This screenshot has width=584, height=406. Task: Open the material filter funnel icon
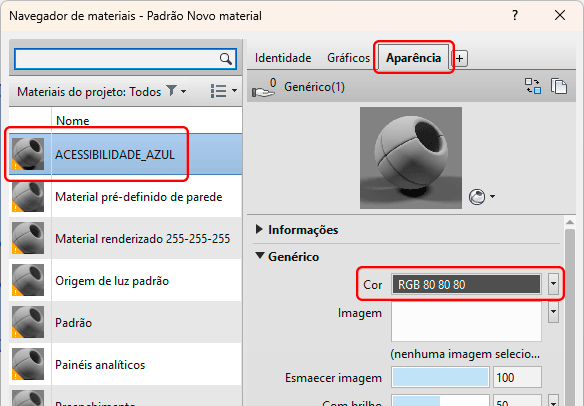pos(171,91)
